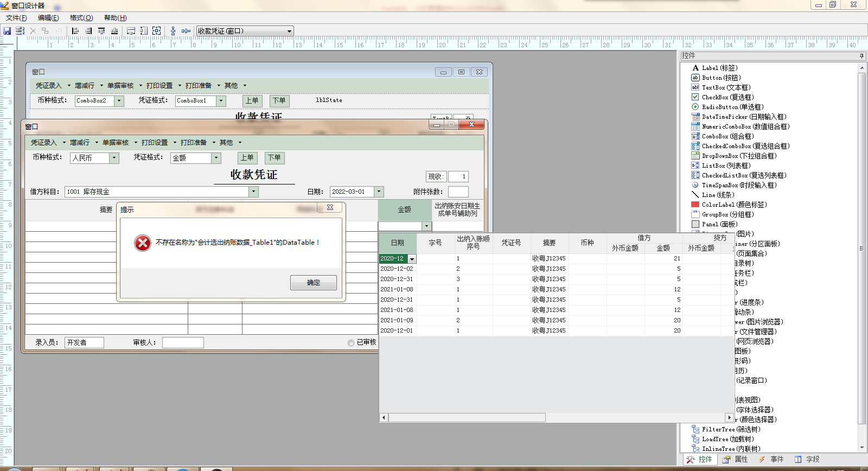Open the 币种格式 人民币 dropdown
Image resolution: width=868 pixels, height=471 pixels.
coord(114,158)
